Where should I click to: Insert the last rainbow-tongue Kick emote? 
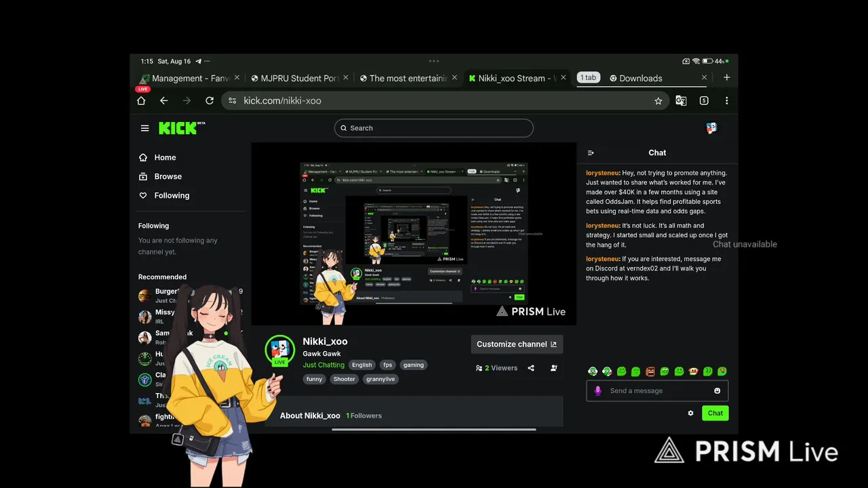pos(722,371)
